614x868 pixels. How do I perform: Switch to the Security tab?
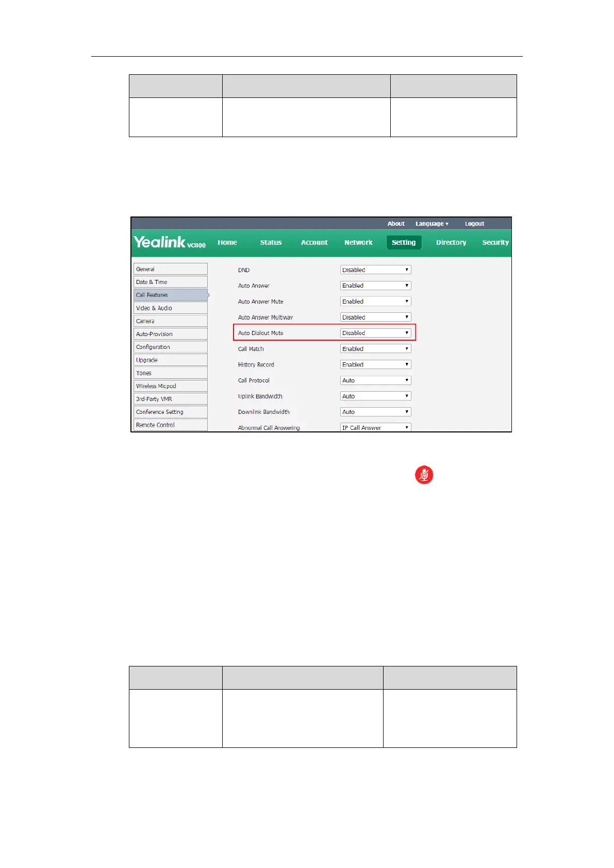click(x=495, y=242)
